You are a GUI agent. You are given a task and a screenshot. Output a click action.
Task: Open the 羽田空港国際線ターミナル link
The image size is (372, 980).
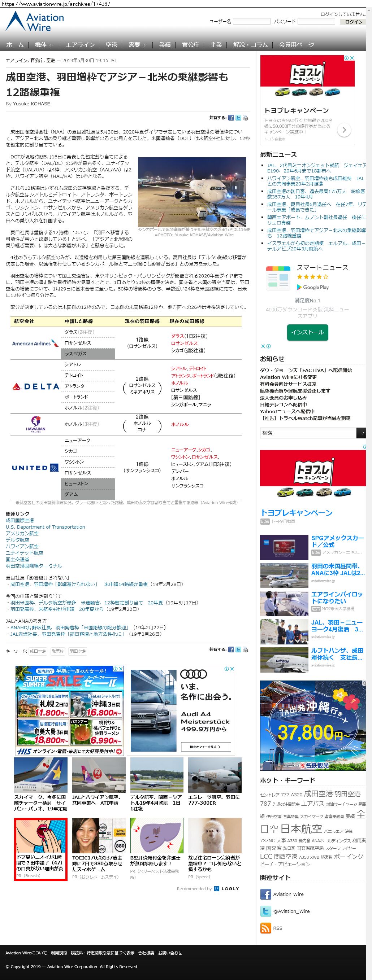[x=34, y=566]
